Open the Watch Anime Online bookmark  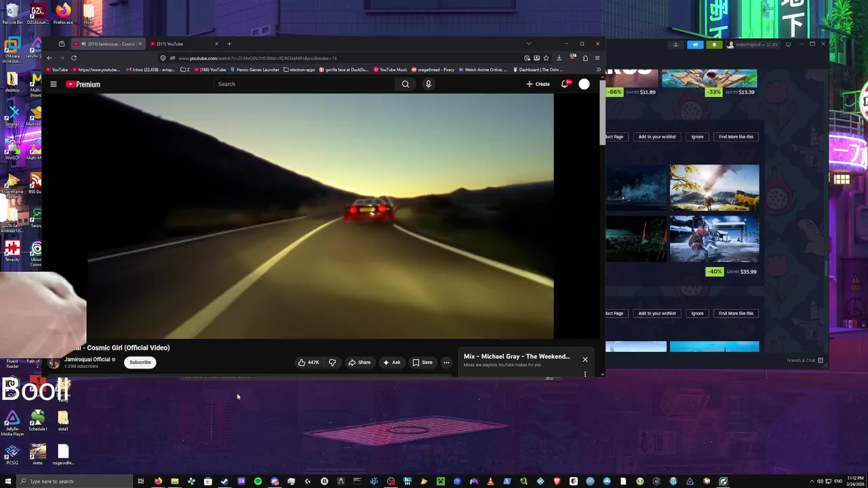pos(483,69)
